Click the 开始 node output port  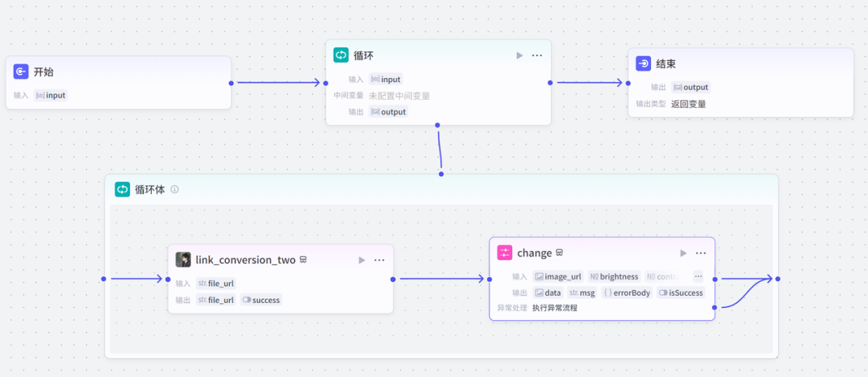click(231, 83)
